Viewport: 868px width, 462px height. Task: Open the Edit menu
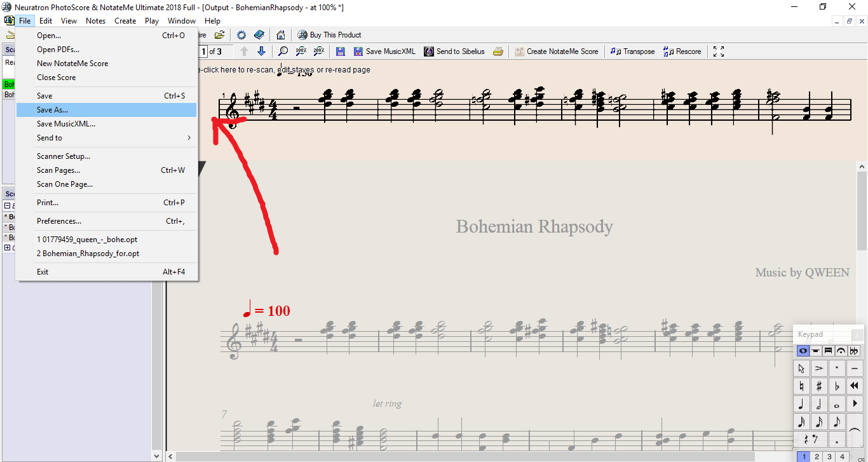[x=46, y=21]
